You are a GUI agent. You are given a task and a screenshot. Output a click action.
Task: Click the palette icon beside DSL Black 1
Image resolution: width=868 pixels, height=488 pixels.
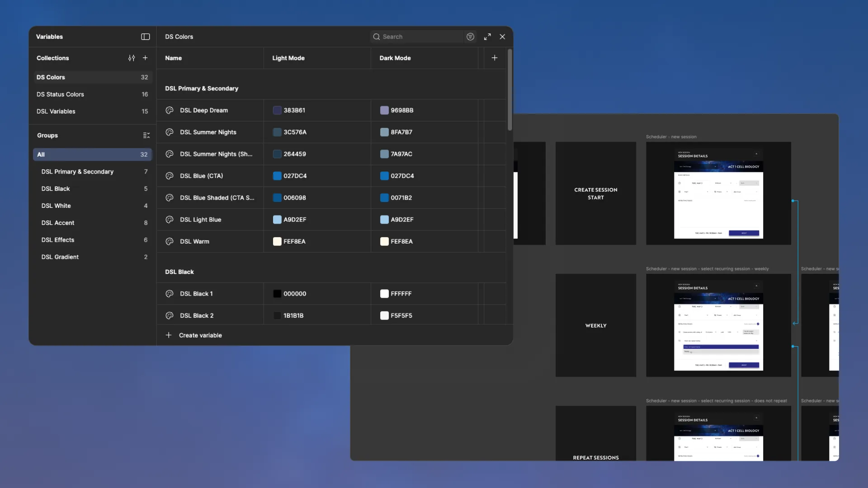click(x=170, y=294)
